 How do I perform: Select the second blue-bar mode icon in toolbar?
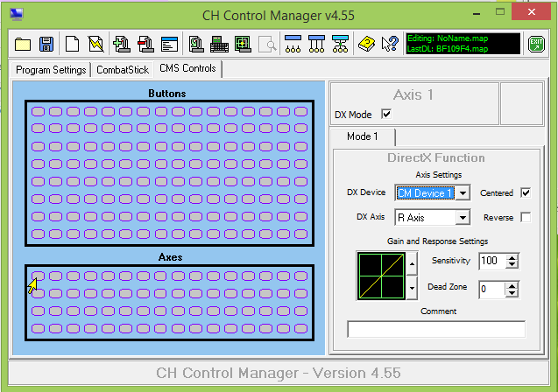point(317,44)
